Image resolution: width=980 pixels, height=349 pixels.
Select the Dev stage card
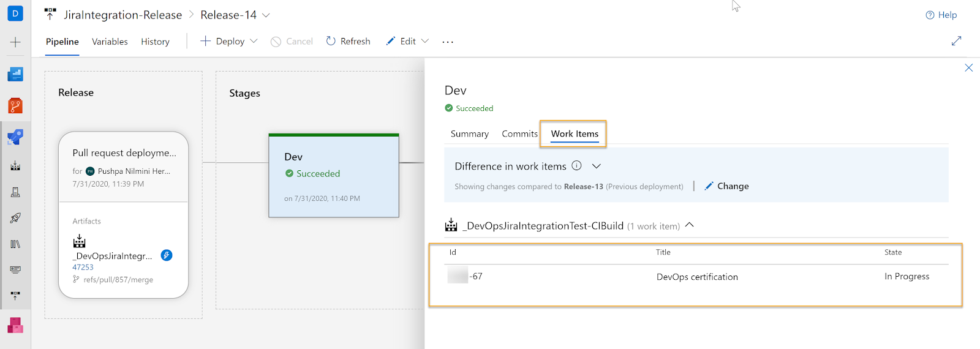pos(334,176)
